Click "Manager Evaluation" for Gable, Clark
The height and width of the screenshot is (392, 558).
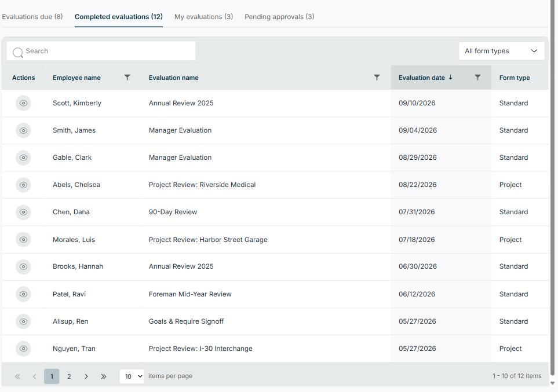pyautogui.click(x=180, y=157)
